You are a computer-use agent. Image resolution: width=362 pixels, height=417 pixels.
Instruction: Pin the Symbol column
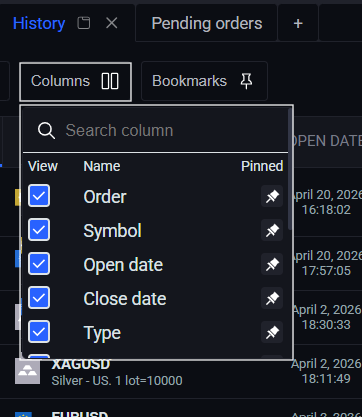coord(272,230)
